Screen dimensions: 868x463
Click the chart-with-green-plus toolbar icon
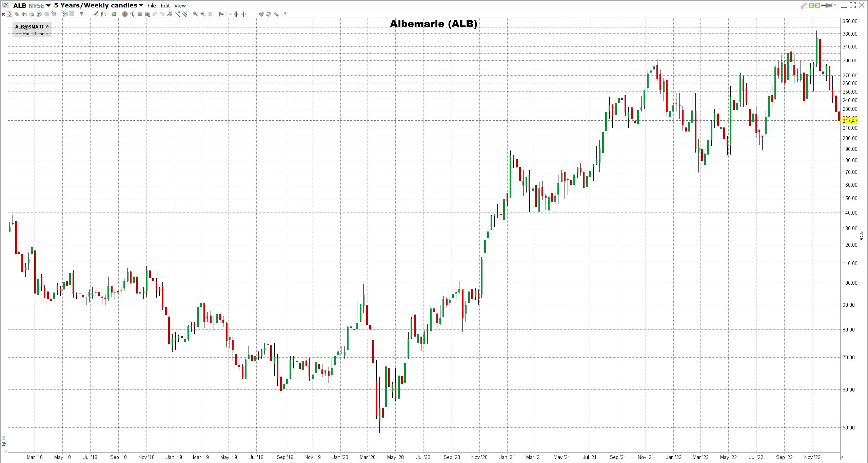(x=65, y=14)
